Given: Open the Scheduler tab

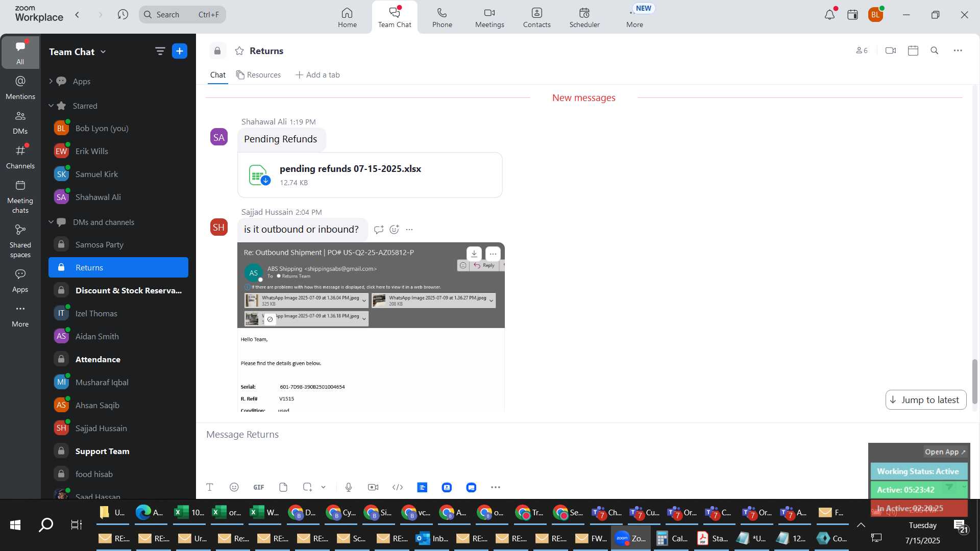Looking at the screenshot, I should pos(584,17).
